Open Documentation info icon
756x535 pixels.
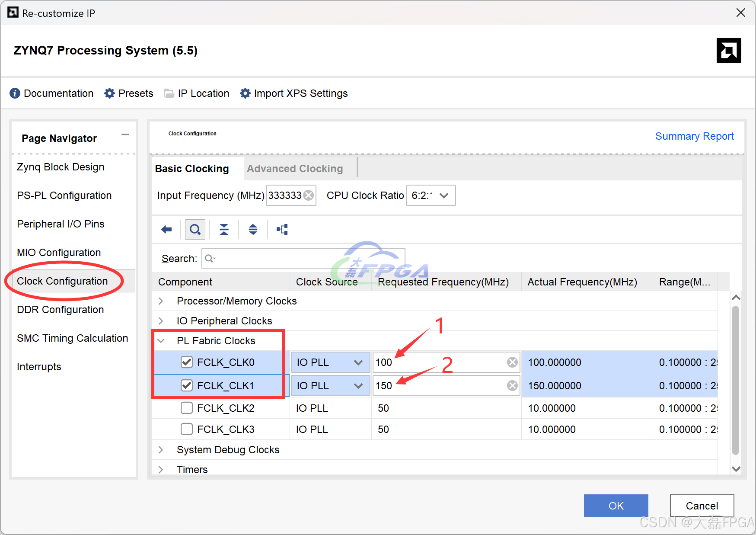pyautogui.click(x=15, y=93)
